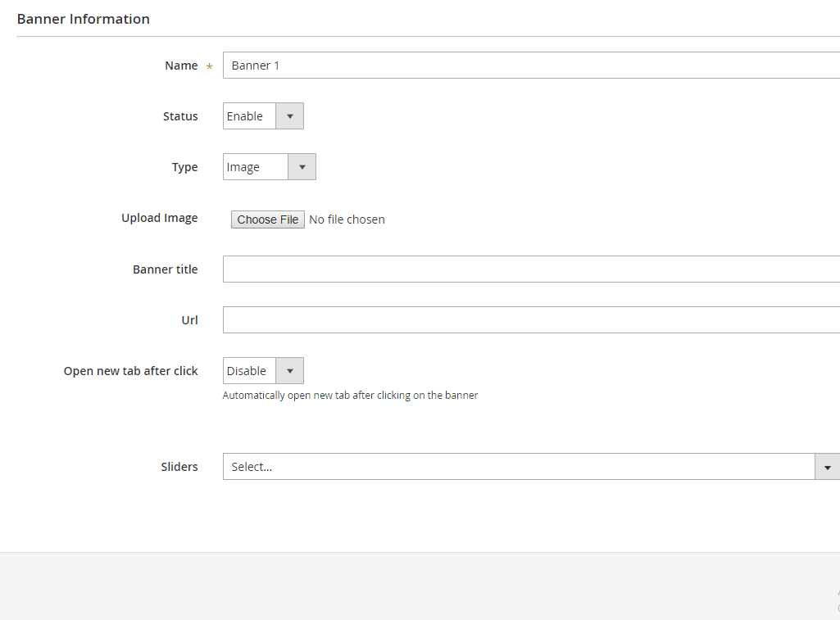Click the Sliders label
Image resolution: width=840 pixels, height=620 pixels.
[x=179, y=467]
